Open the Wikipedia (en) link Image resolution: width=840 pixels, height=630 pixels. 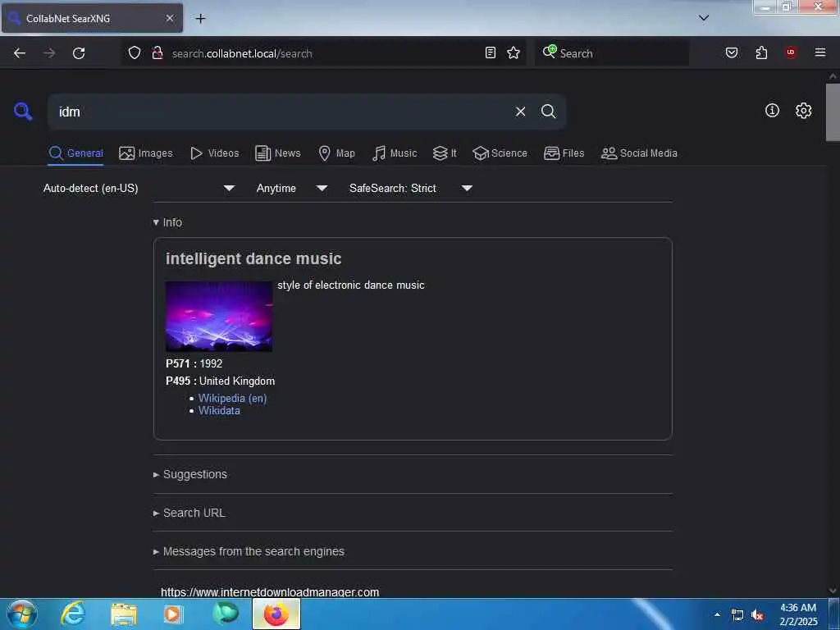click(x=232, y=398)
